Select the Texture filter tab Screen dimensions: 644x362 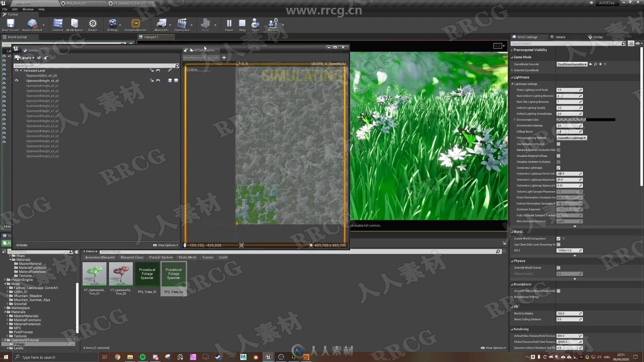point(208,257)
